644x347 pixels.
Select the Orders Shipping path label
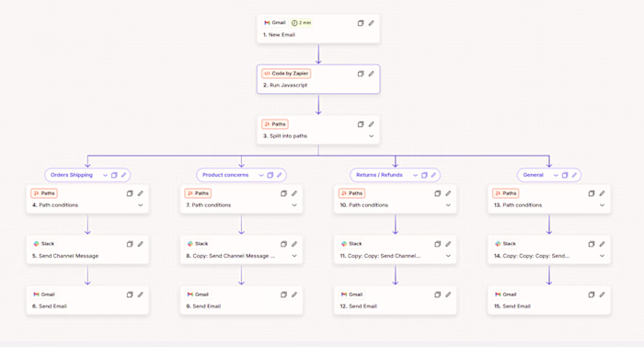coord(72,175)
